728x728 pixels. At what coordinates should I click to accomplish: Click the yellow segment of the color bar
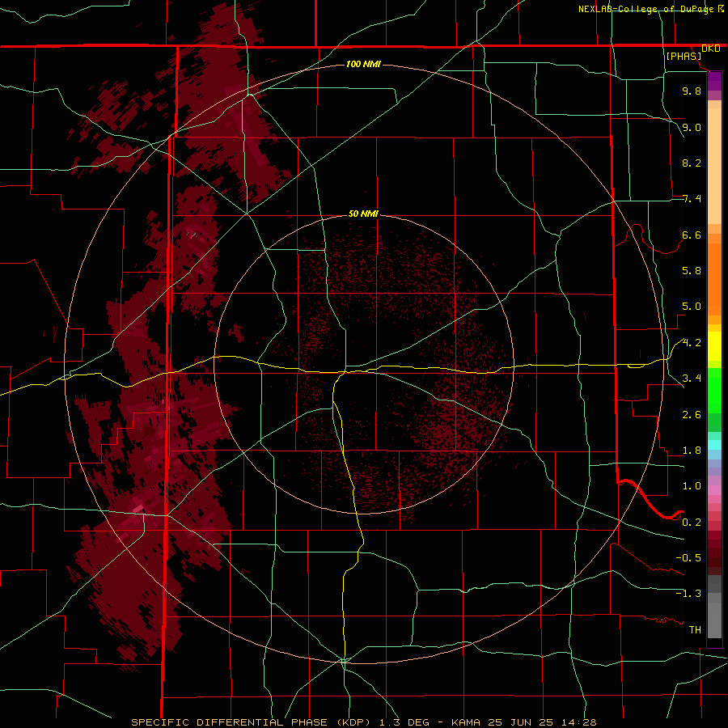pyautogui.click(x=714, y=346)
